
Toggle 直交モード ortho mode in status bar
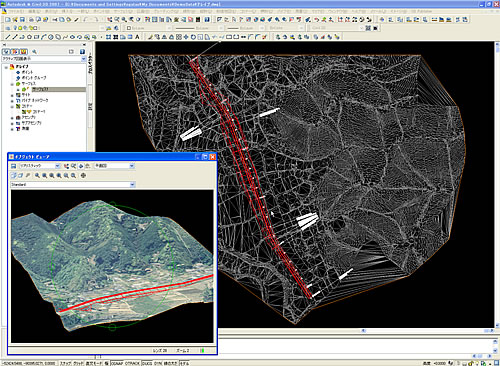94,363
